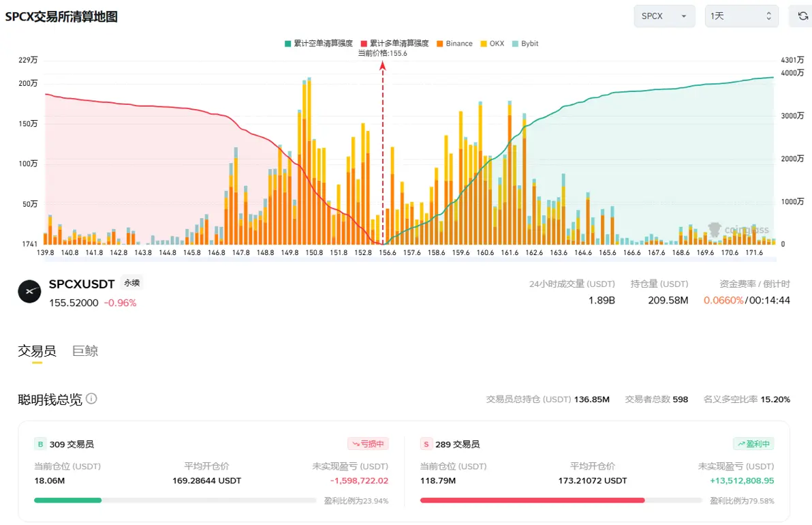
Task: Click the 亏损中 status badge
Action: (368, 444)
